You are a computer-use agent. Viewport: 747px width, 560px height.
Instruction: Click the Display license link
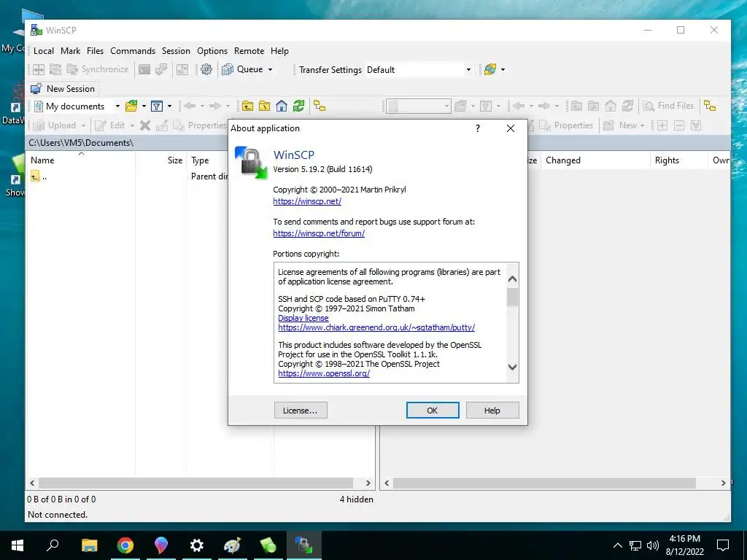point(303,318)
